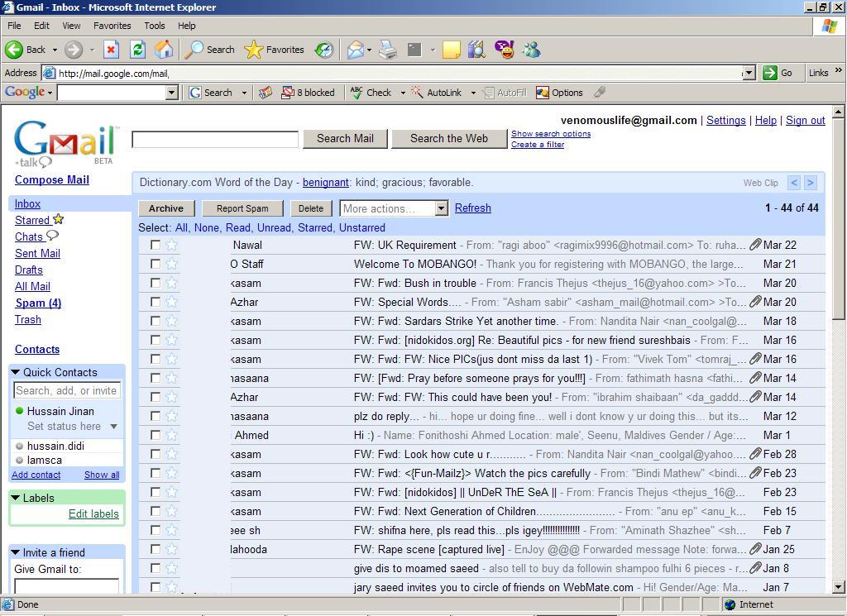Click the AutoLink toolbar icon
The width and height of the screenshot is (847, 616).
tap(417, 93)
